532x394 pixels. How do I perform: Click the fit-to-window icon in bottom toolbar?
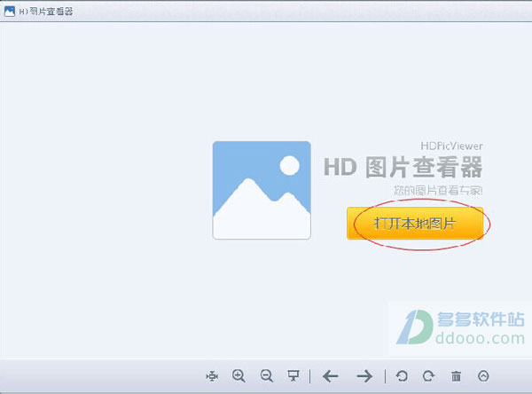coord(212,376)
